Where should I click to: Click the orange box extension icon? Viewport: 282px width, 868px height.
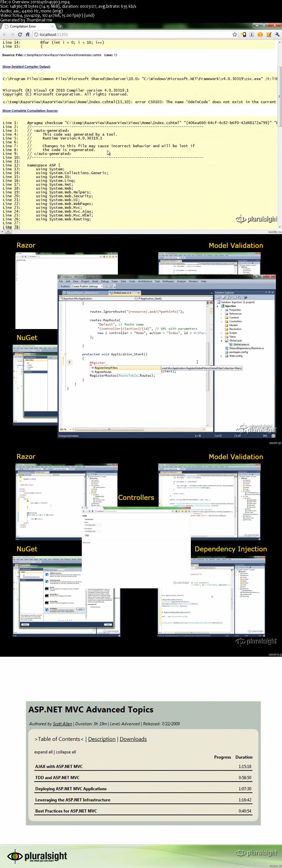pyautogui.click(x=260, y=34)
